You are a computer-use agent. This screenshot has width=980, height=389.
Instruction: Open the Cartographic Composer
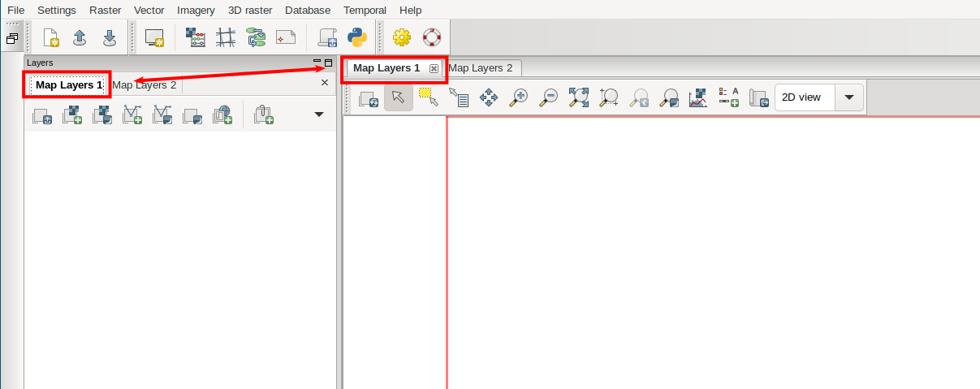286,37
